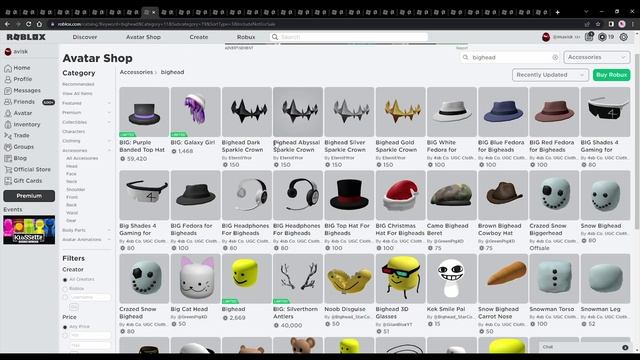This screenshot has height=360, width=640.
Task: Click the page vertical scrollbar
Action: (637, 141)
